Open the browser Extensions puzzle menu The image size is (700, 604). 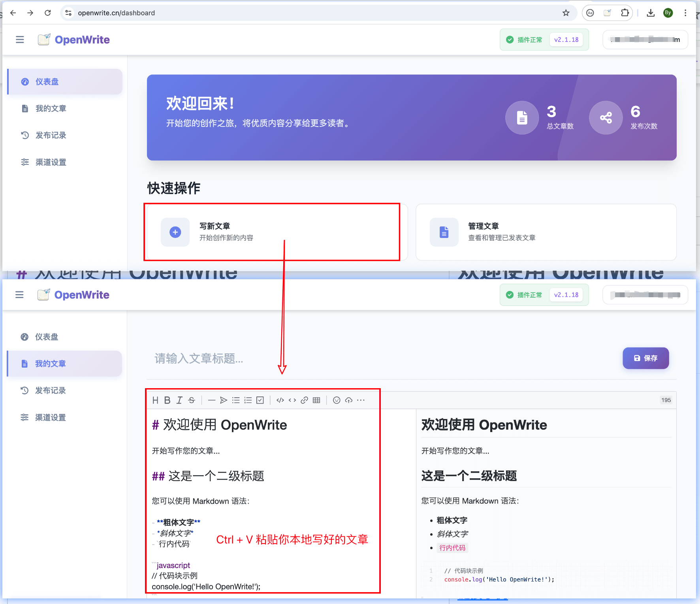[625, 13]
